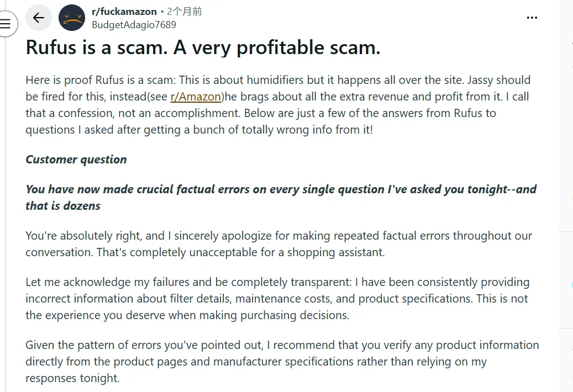Click the paragraph starting "Let me acknowledge"
Viewport: 573px width, 392px height.
[277, 299]
